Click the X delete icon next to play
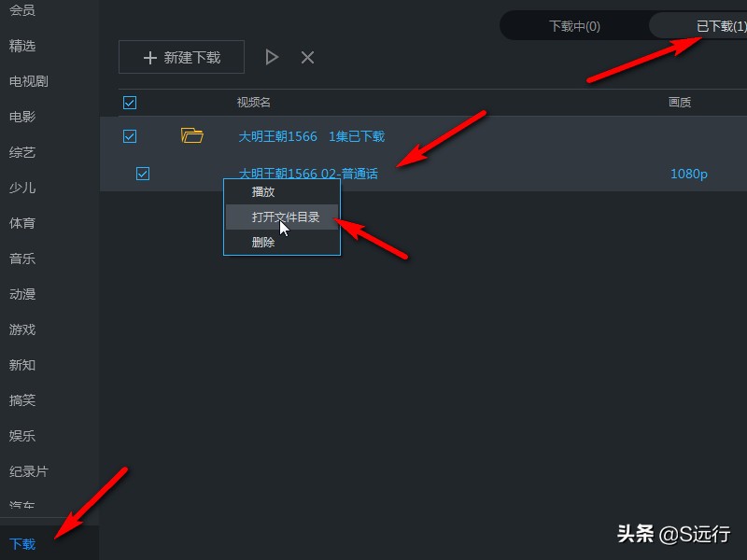 (307, 57)
